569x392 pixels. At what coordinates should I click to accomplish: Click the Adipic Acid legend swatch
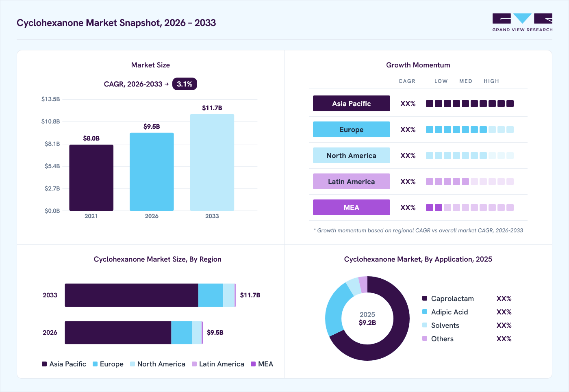click(x=425, y=312)
